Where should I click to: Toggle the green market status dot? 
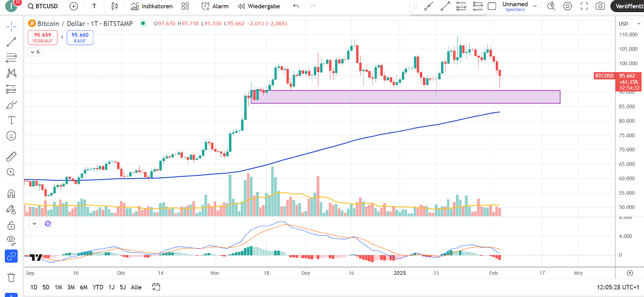[142, 23]
